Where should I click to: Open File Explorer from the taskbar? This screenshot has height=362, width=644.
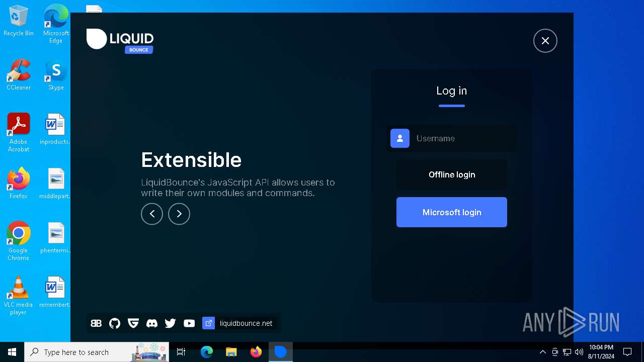click(231, 352)
